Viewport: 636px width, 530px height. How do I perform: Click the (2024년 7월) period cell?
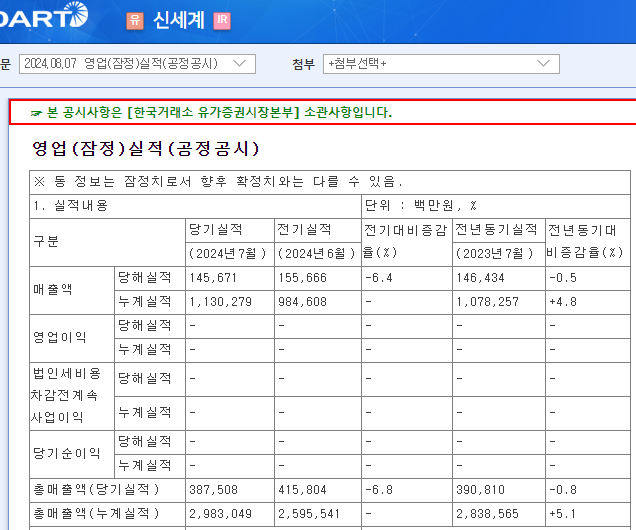pos(230,254)
